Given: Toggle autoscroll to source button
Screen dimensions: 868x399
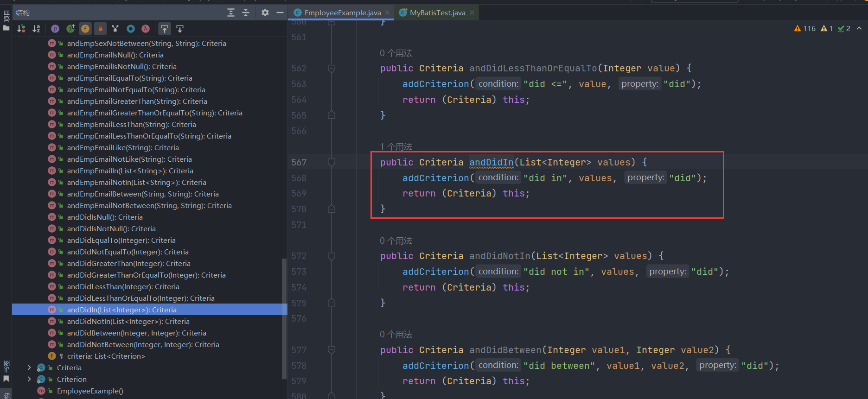Looking at the screenshot, I should [165, 29].
